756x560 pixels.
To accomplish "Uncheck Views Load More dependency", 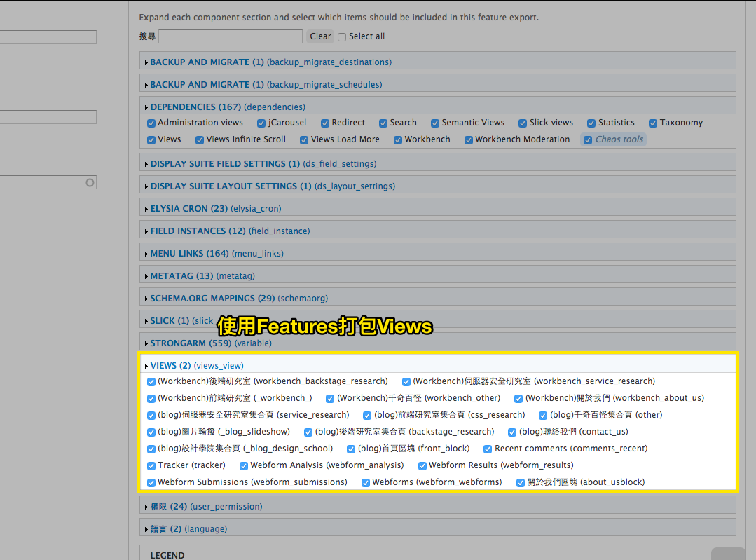I will [x=304, y=140].
